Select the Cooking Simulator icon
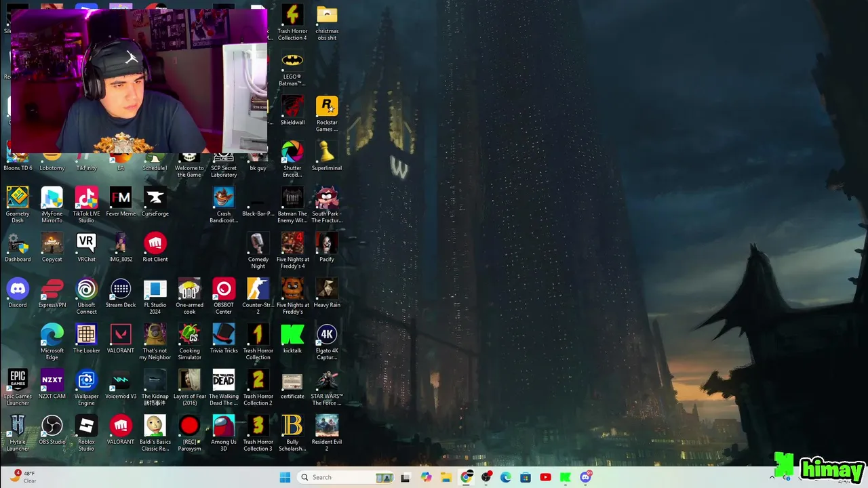868x488 pixels. [189, 342]
